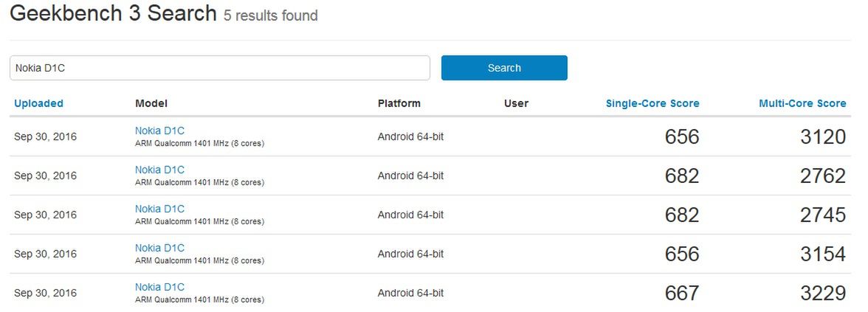Screen dimensions: 868x312
Task: Sort results by Single-Core Score header
Action: (x=652, y=103)
